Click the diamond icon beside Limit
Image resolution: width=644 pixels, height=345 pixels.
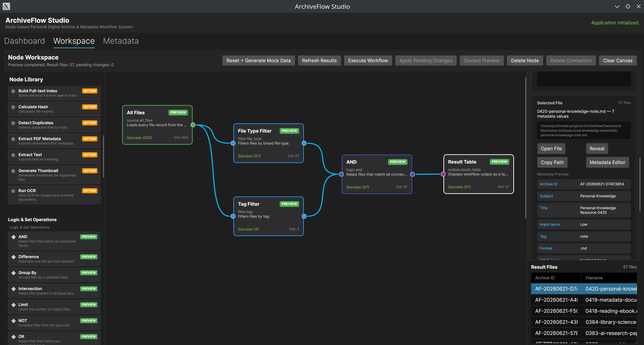pos(13,305)
